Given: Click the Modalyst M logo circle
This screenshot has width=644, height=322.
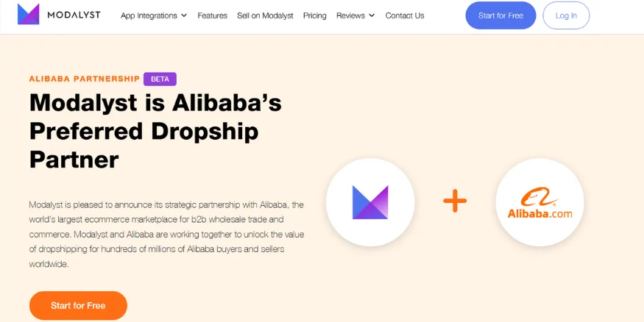Looking at the screenshot, I should point(370,202).
